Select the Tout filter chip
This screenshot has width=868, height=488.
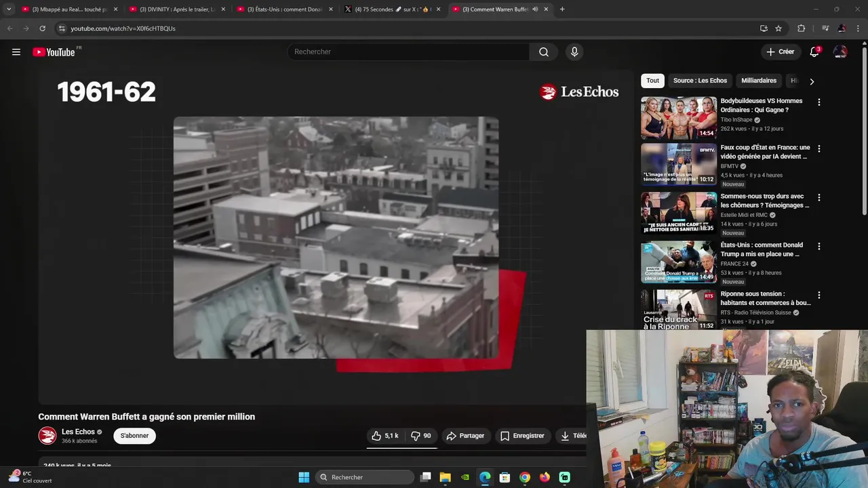[x=652, y=81]
